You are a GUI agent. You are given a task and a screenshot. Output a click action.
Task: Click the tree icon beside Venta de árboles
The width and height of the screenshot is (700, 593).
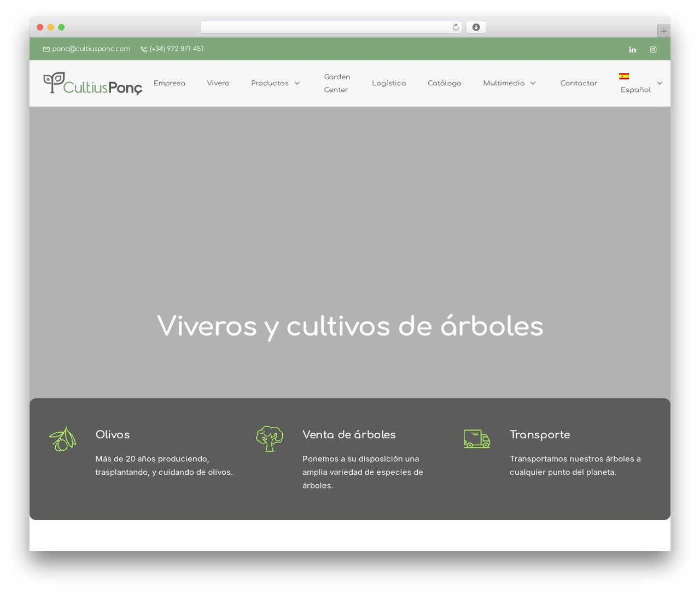[x=270, y=439]
